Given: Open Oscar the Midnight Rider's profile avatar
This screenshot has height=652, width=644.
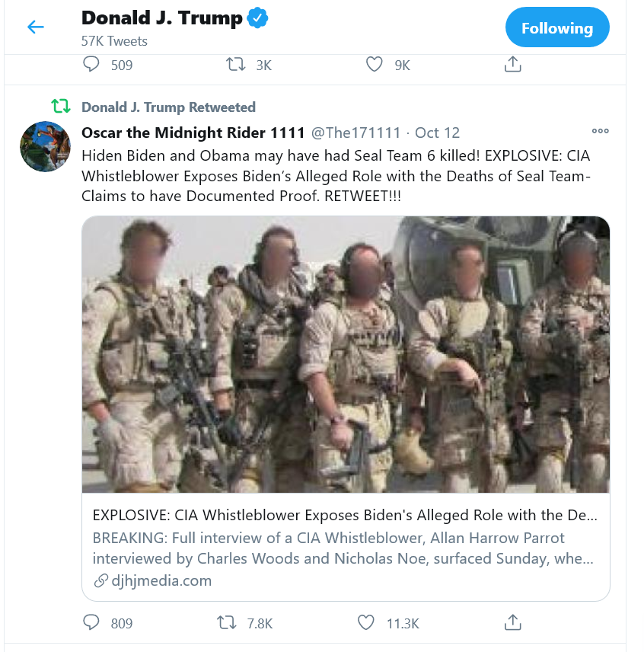Looking at the screenshot, I should 45,145.
